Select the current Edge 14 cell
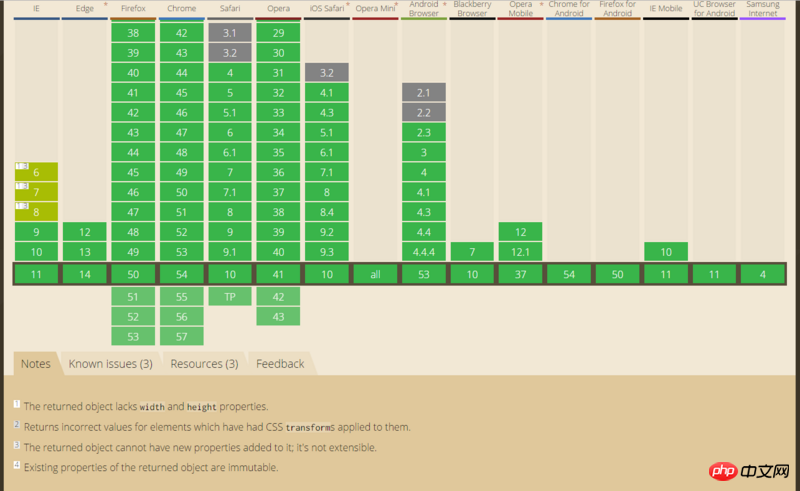This screenshot has height=491, width=800. pyautogui.click(x=85, y=274)
